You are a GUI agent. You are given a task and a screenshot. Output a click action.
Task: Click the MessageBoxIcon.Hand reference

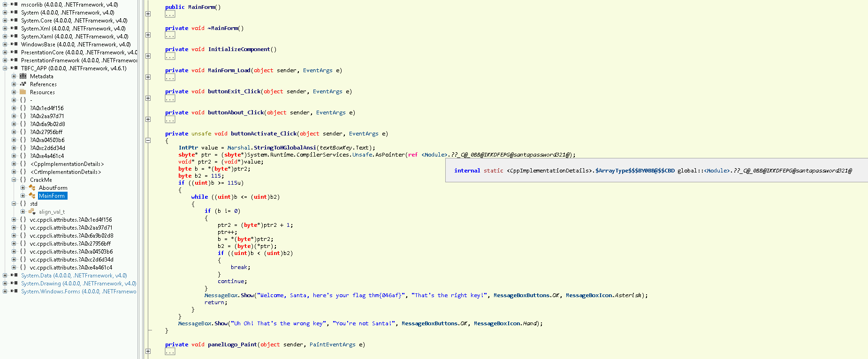pyautogui.click(x=506, y=323)
